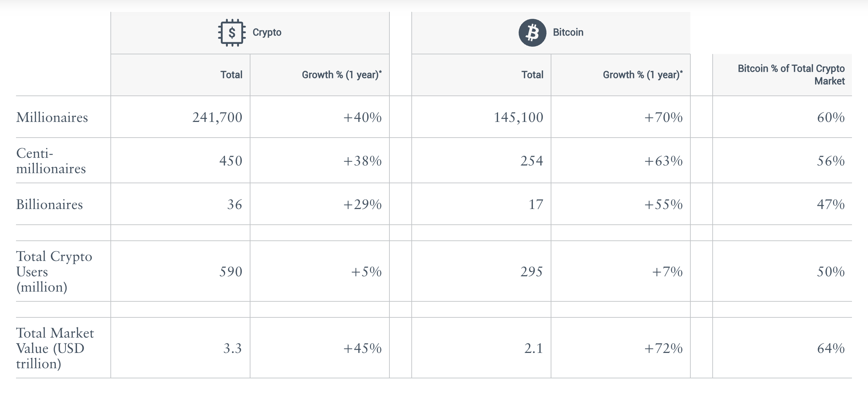Click the +72% Bitcoin market growth cell

click(x=663, y=348)
